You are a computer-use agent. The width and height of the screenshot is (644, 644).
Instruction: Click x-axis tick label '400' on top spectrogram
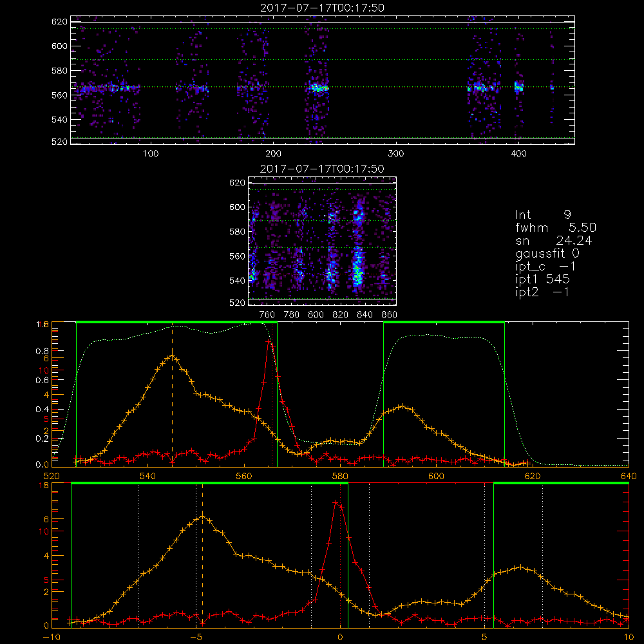click(x=518, y=154)
